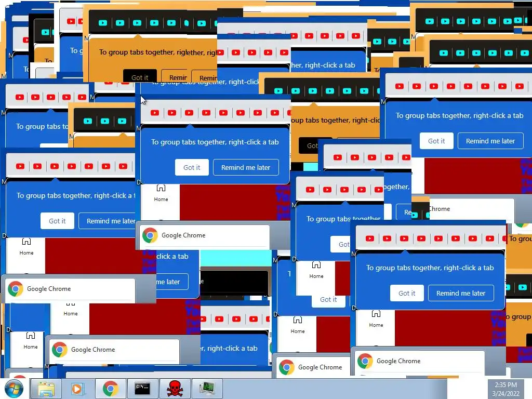Click the network computers taskbar icon
The image size is (532, 399).
[207, 389]
